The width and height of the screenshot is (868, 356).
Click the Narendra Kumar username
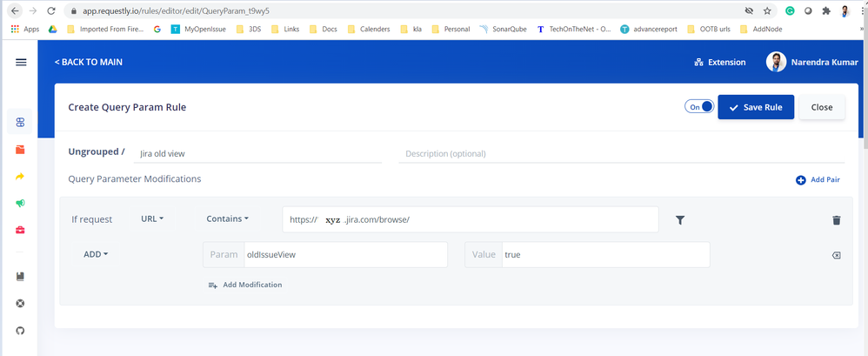825,62
